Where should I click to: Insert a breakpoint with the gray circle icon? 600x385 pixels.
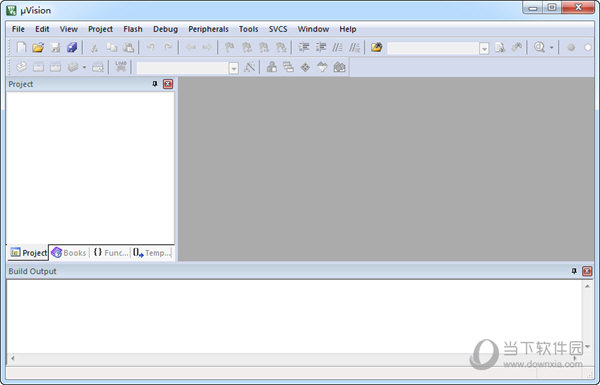(x=571, y=48)
